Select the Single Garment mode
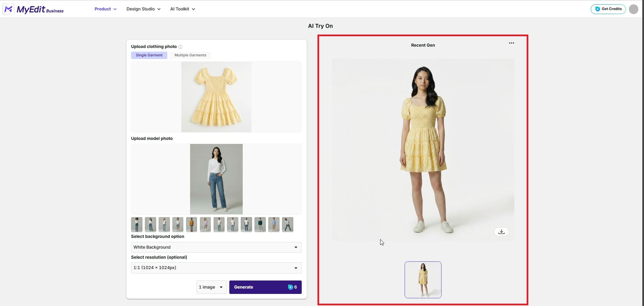The height and width of the screenshot is (306, 644). click(x=149, y=55)
